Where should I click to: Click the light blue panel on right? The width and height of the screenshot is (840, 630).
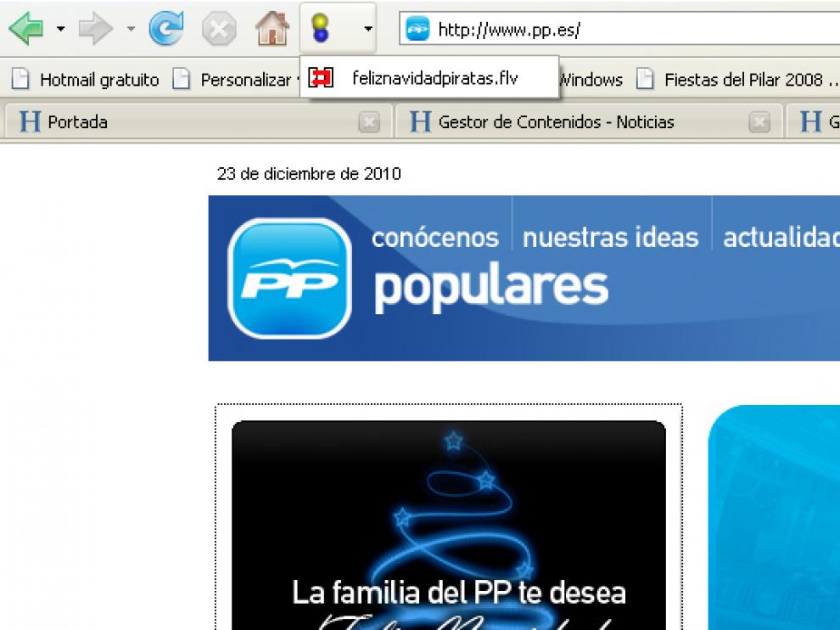(x=774, y=517)
